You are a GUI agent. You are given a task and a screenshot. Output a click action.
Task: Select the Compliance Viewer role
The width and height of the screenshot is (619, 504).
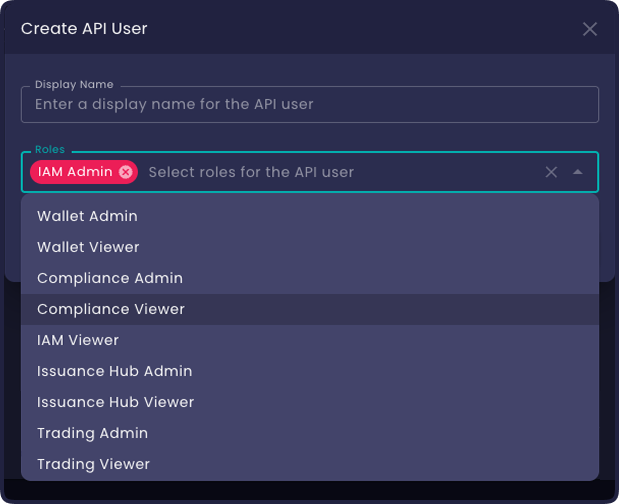click(310, 309)
